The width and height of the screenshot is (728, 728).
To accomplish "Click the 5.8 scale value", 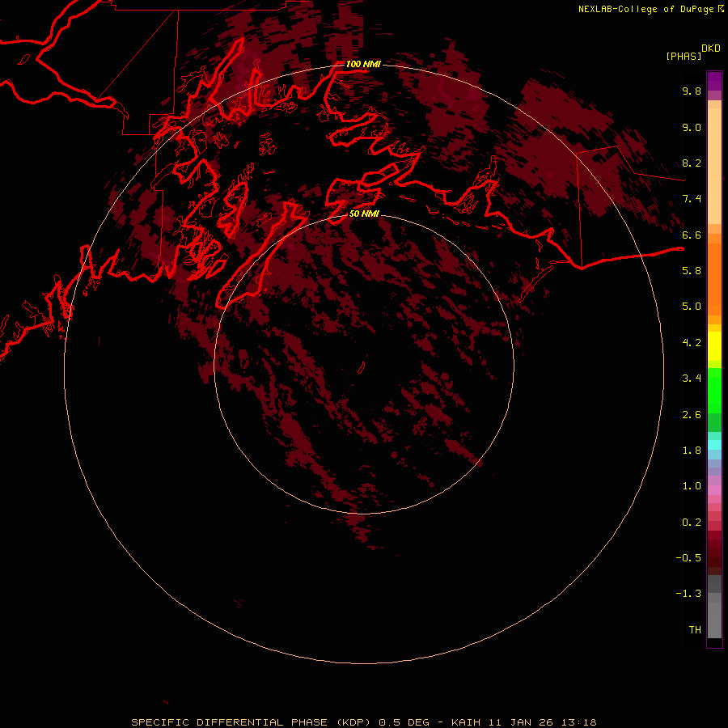I will click(x=692, y=271).
